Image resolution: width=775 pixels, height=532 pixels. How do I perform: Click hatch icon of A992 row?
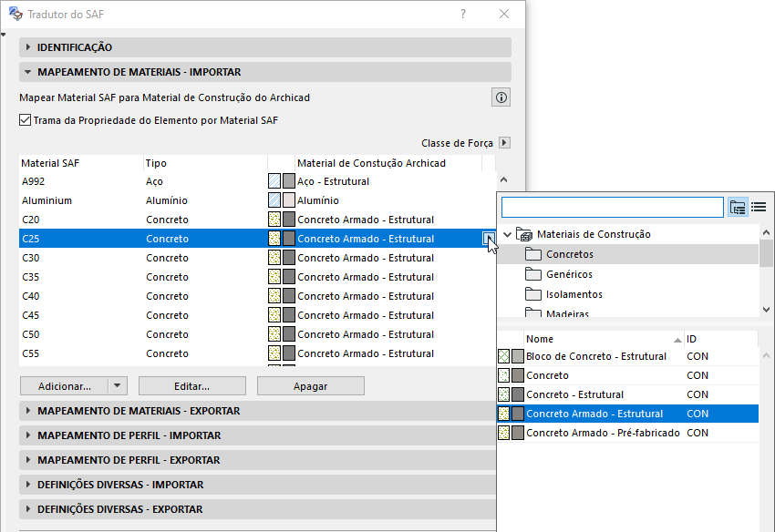tap(274, 181)
